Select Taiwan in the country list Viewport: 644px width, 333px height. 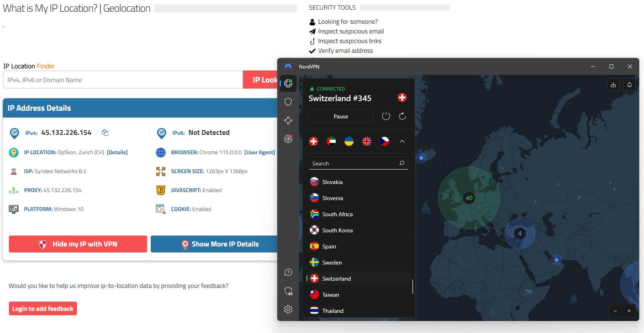click(358, 295)
